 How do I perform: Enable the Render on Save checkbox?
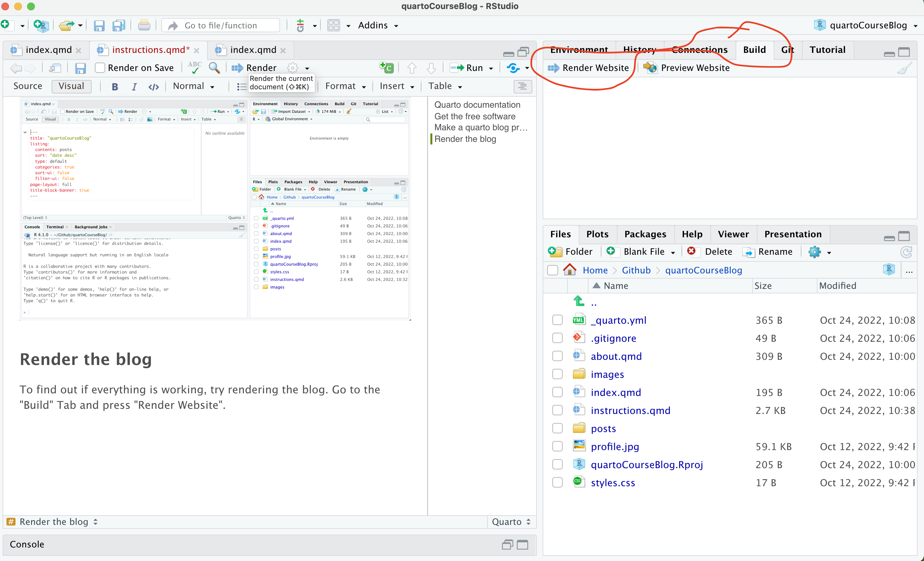click(100, 68)
